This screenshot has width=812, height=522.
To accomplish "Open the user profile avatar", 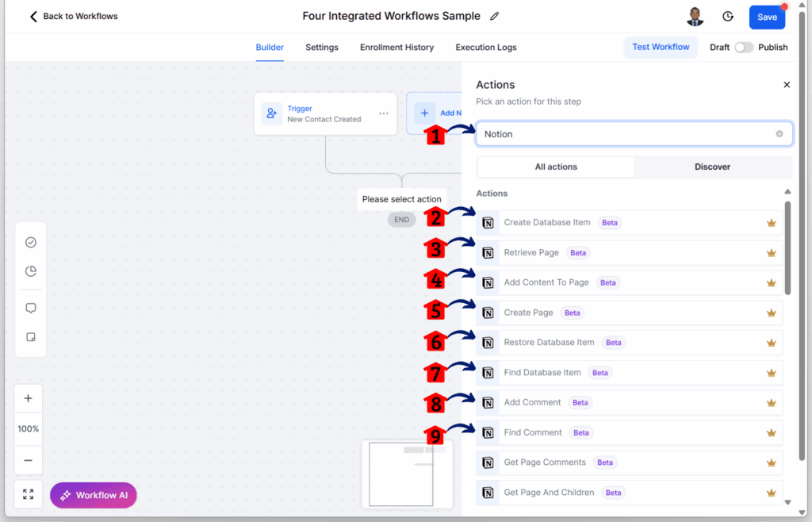I will tap(695, 17).
